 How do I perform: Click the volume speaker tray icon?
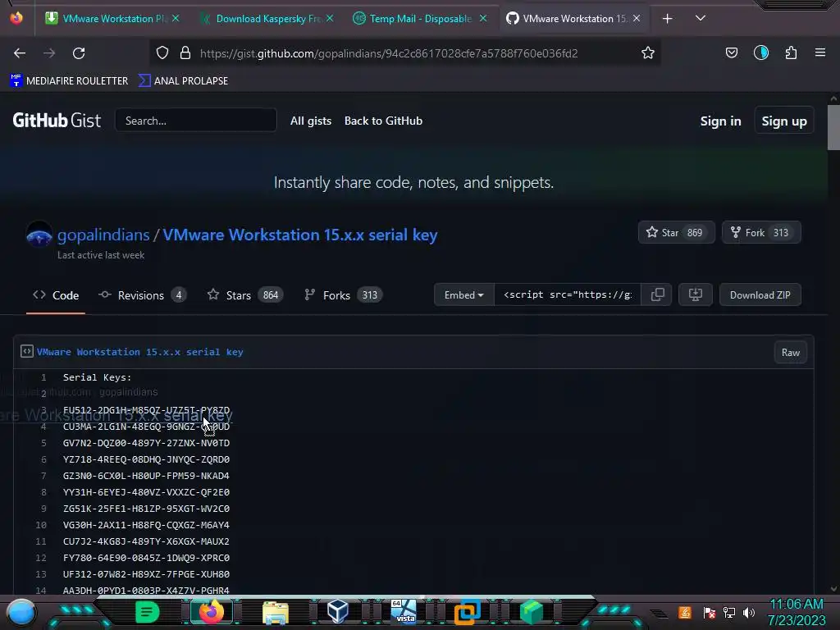point(749,612)
